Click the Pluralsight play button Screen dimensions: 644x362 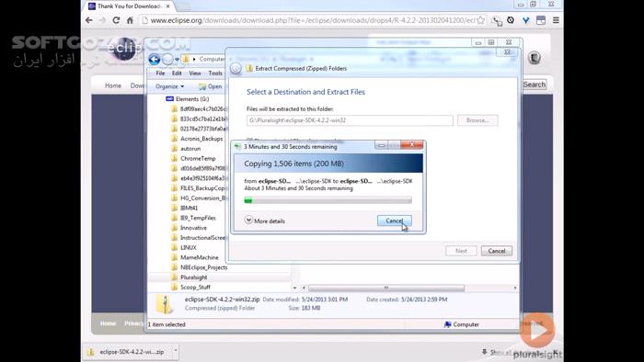(x=537, y=331)
